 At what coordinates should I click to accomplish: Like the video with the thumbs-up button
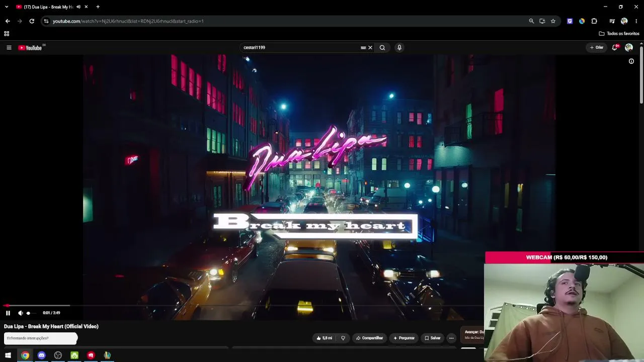[x=325, y=338]
